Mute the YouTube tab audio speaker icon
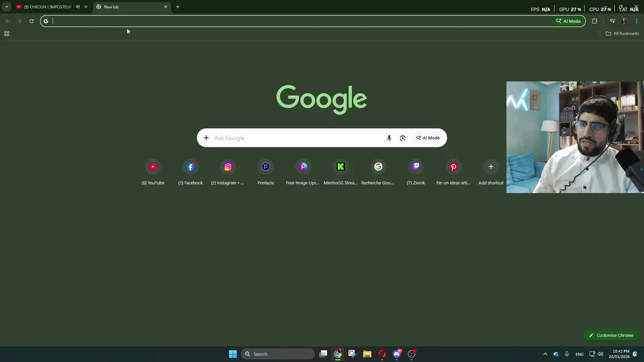Viewport: 644px width, 362px height. pos(77,7)
